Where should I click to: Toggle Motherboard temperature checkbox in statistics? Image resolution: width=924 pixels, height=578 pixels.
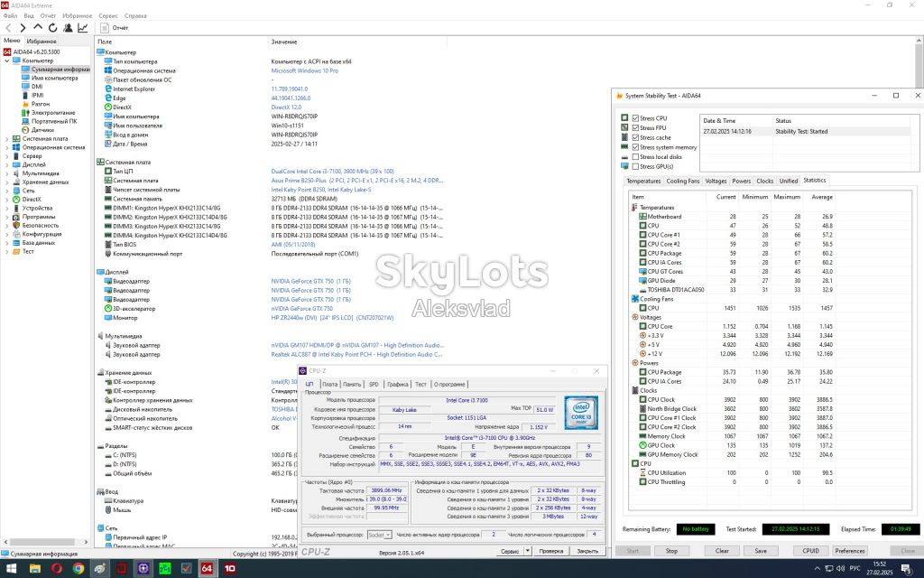[x=642, y=217]
